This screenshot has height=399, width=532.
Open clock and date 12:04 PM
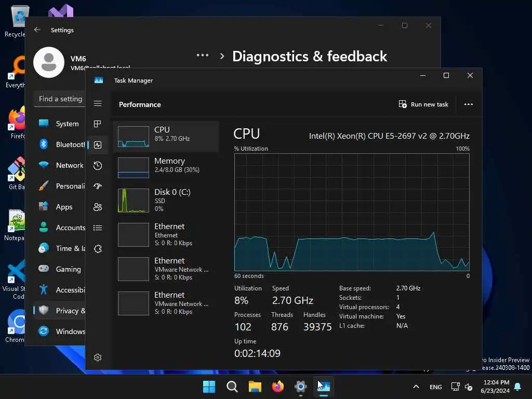(495, 387)
